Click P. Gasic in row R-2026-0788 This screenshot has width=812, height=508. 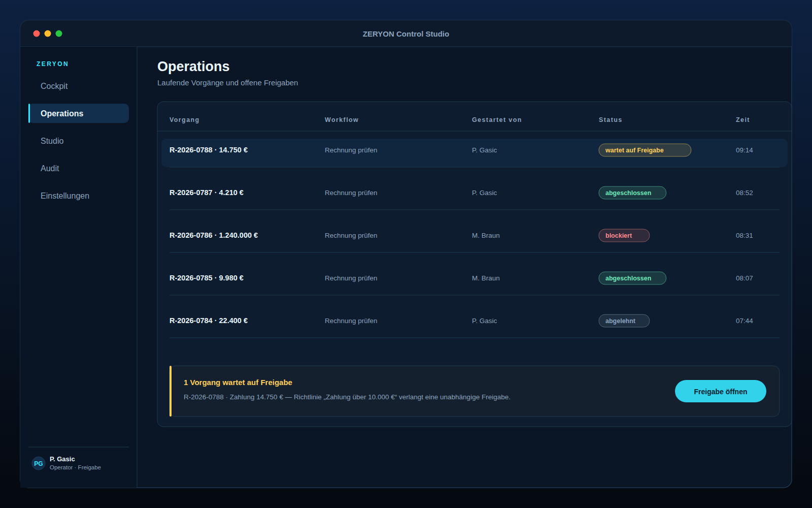(484, 150)
